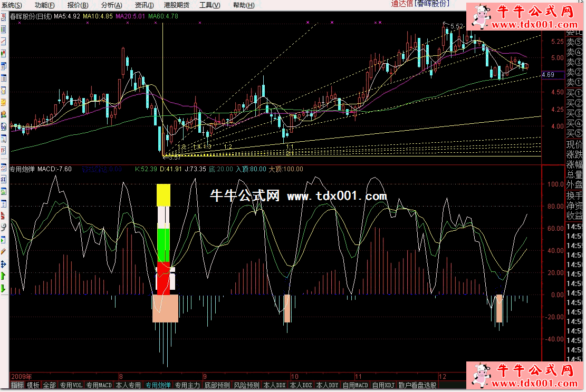Click the J:73.35 indicator value
This screenshot has height=392, width=586.
pyautogui.click(x=196, y=169)
